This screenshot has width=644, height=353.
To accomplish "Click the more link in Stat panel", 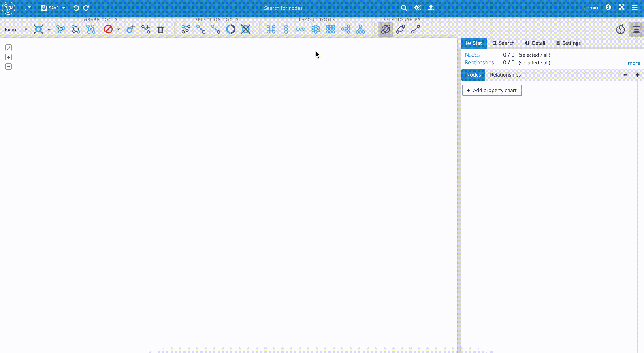I will point(633,63).
